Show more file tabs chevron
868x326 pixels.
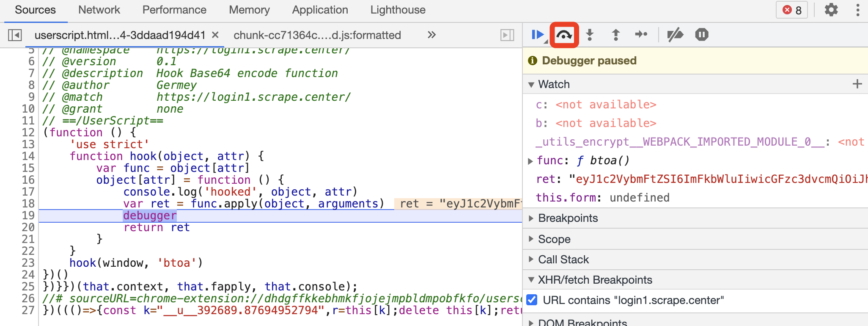[431, 35]
